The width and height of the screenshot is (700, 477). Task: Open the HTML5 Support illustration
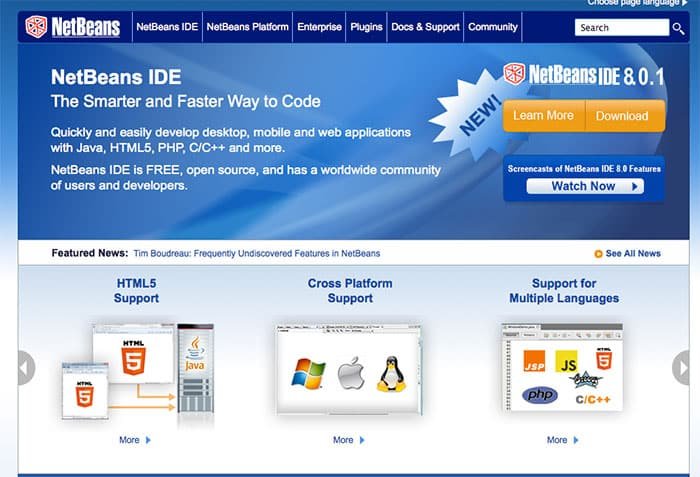[x=138, y=372]
